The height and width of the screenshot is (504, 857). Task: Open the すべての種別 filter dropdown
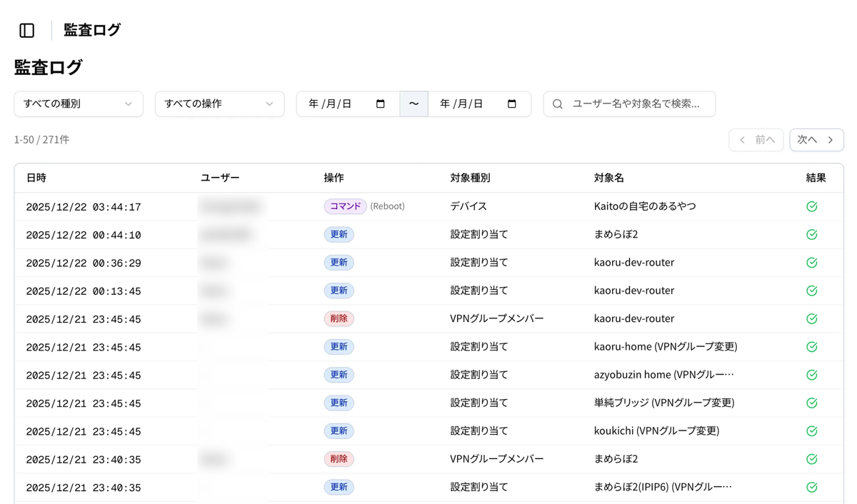coord(78,104)
